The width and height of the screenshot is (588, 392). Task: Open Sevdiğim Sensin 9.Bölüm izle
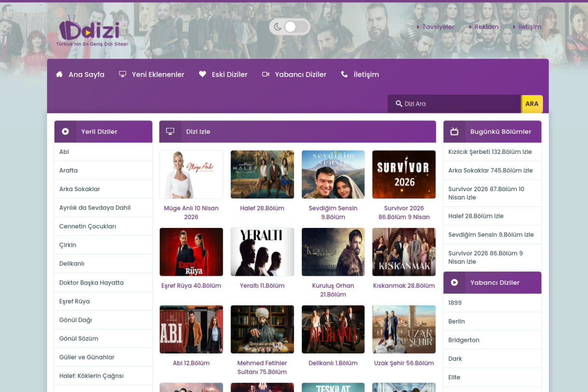(x=491, y=235)
